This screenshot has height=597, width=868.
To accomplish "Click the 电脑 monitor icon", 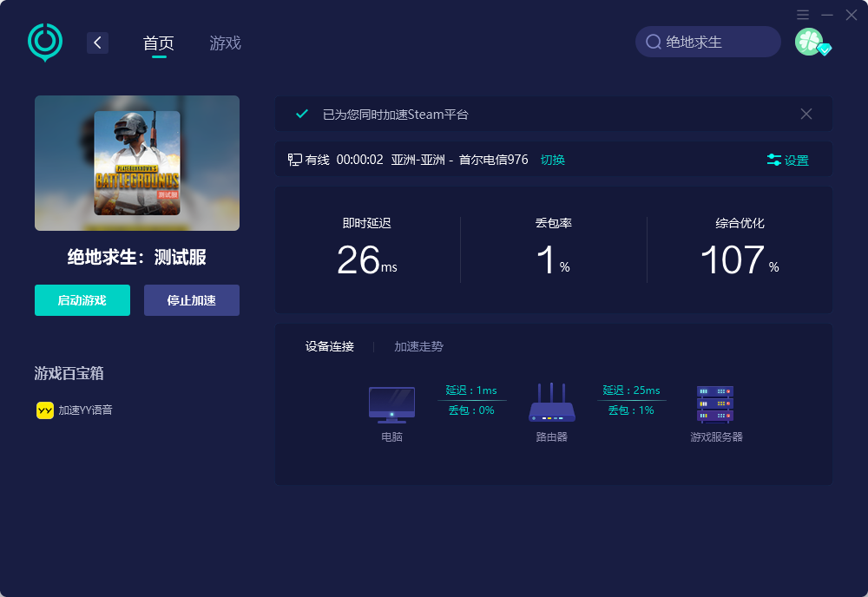I will coord(392,405).
